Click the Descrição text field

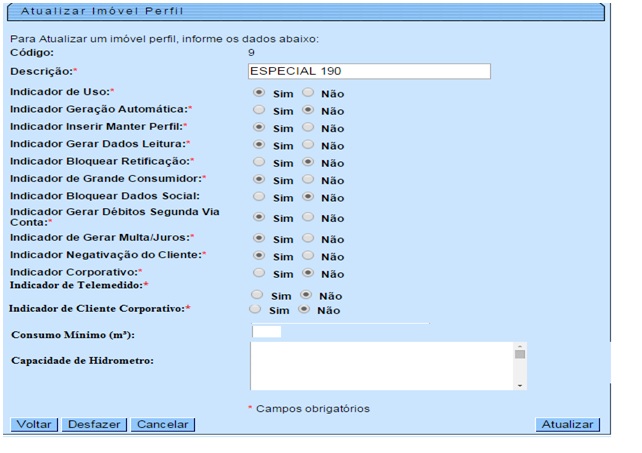[x=369, y=72]
